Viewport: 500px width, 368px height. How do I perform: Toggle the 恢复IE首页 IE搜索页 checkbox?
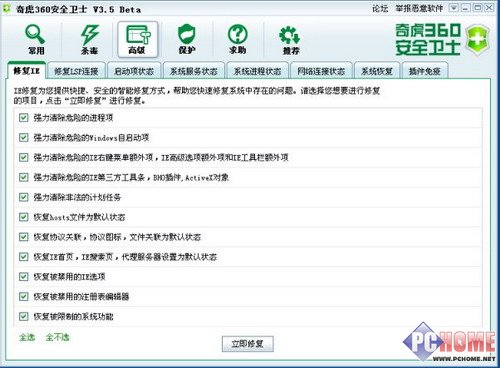click(x=23, y=257)
